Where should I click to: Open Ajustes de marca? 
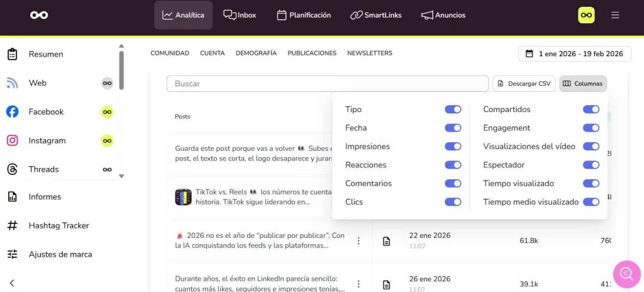pyautogui.click(x=60, y=255)
